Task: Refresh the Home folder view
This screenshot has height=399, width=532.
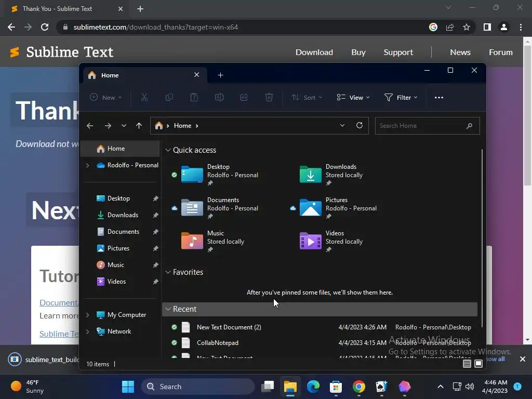Action: 360,125
